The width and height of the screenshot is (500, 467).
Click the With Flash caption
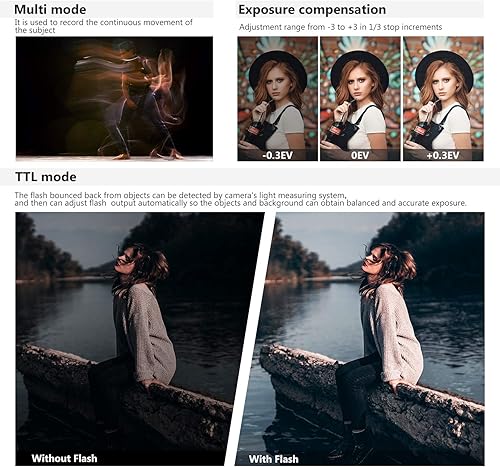pyautogui.click(x=273, y=459)
